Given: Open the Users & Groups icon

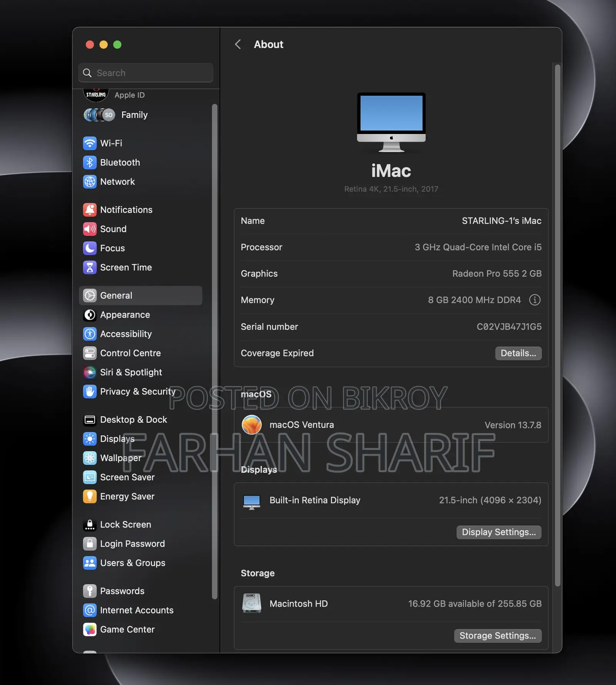Looking at the screenshot, I should click(90, 563).
